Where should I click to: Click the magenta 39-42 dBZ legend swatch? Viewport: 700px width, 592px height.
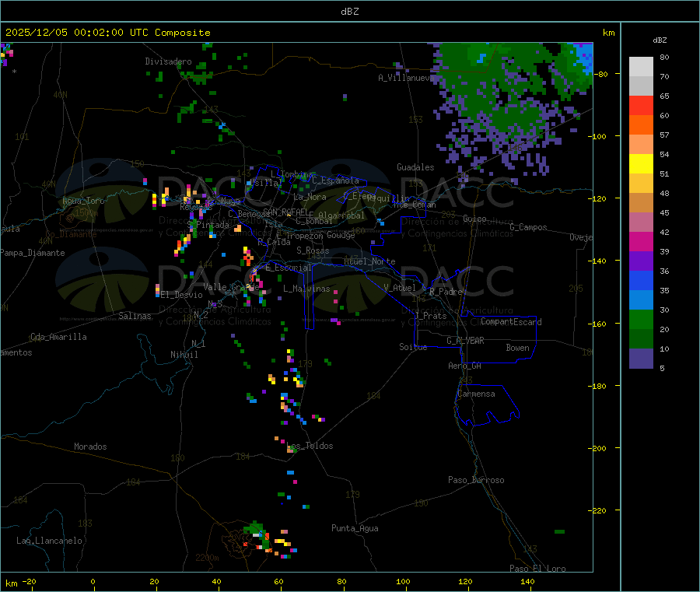pyautogui.click(x=641, y=241)
